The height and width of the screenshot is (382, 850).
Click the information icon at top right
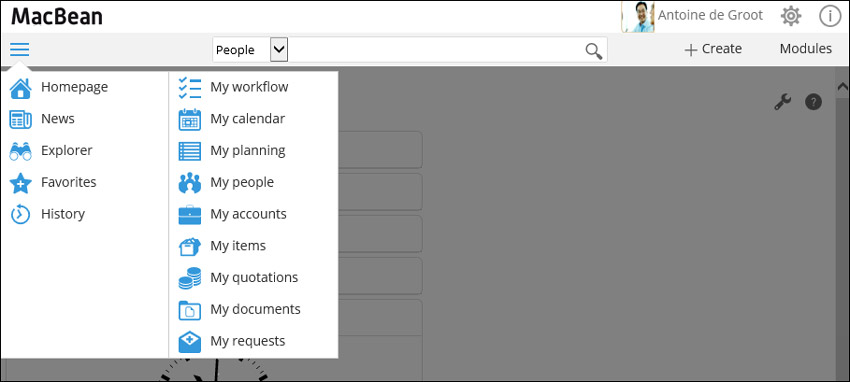click(x=829, y=16)
